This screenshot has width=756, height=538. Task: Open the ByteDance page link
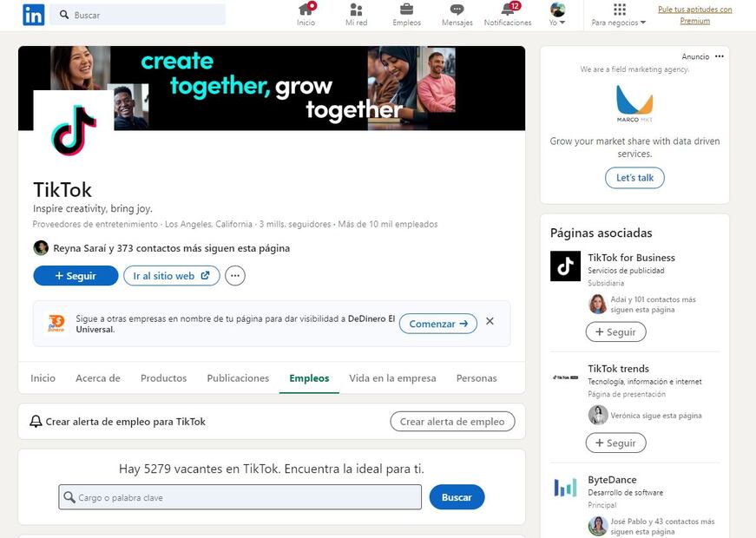(612, 480)
